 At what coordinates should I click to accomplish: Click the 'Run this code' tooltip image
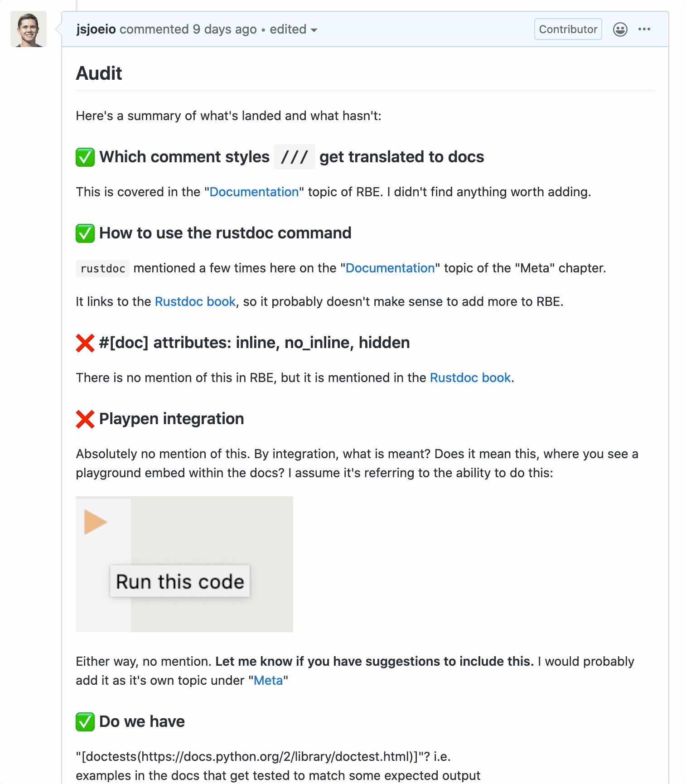click(x=180, y=581)
